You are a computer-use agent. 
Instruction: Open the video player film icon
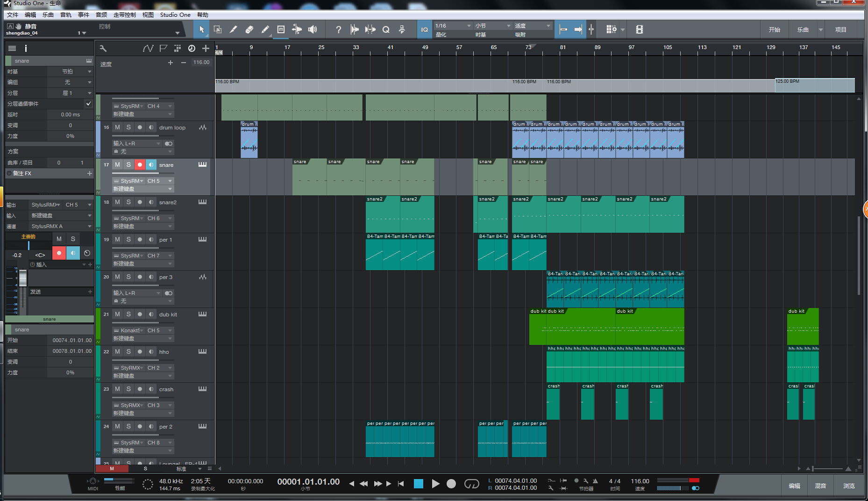(639, 29)
